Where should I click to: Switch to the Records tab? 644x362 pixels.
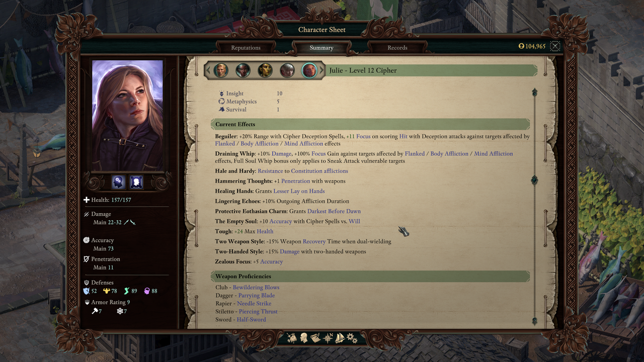point(397,48)
